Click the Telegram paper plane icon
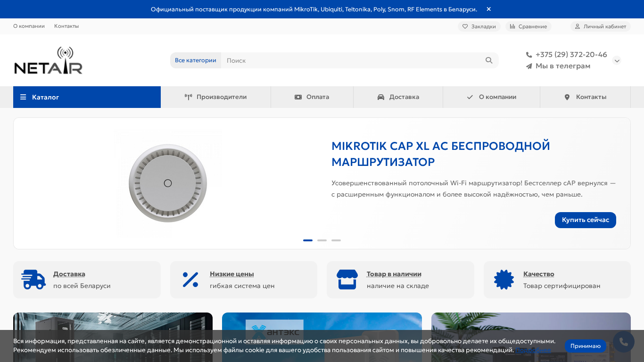 pyautogui.click(x=529, y=66)
